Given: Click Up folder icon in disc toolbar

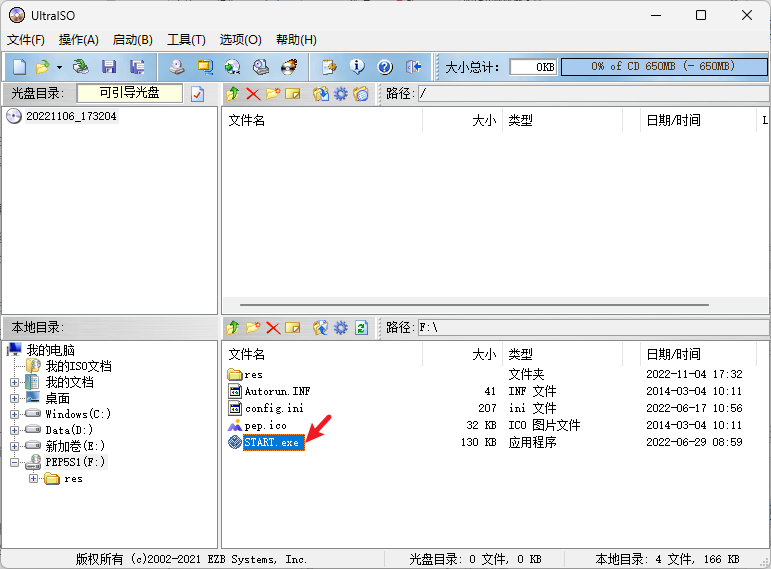Looking at the screenshot, I should [x=233, y=93].
